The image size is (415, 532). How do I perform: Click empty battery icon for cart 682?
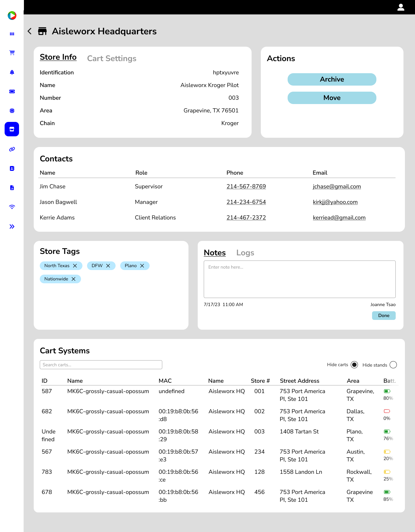tap(387, 411)
